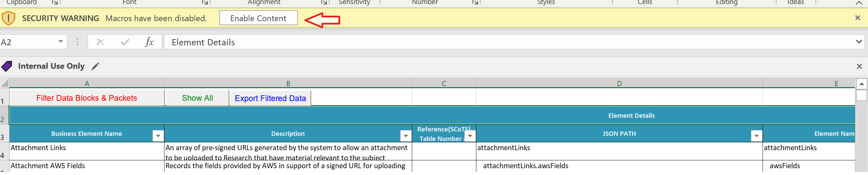
Task: Click the security warning shield icon
Action: pyautogui.click(x=9, y=18)
